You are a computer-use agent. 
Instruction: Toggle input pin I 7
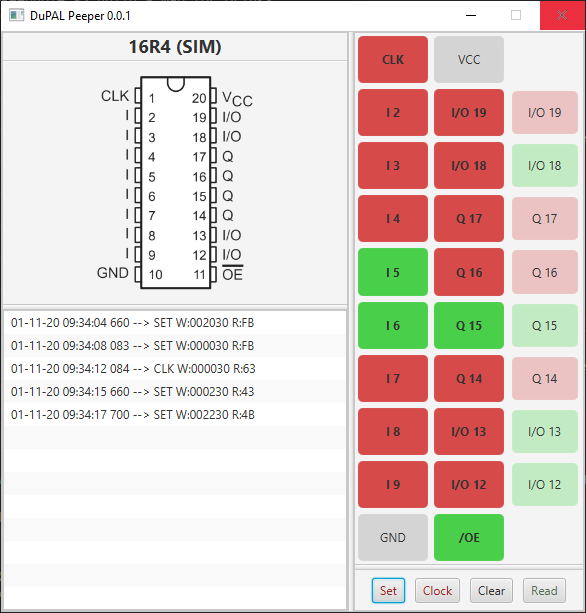coord(392,378)
